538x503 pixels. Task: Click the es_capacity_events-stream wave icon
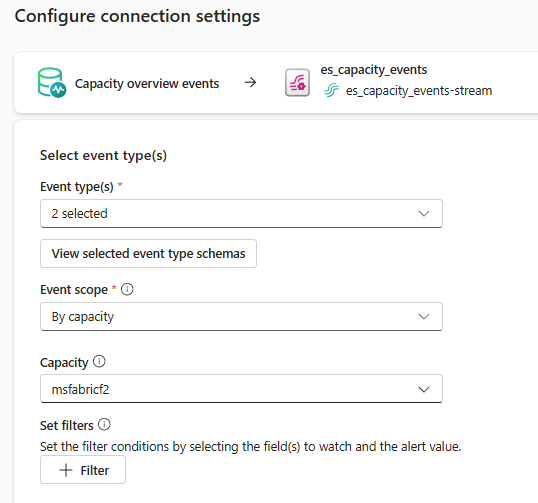[331, 91]
